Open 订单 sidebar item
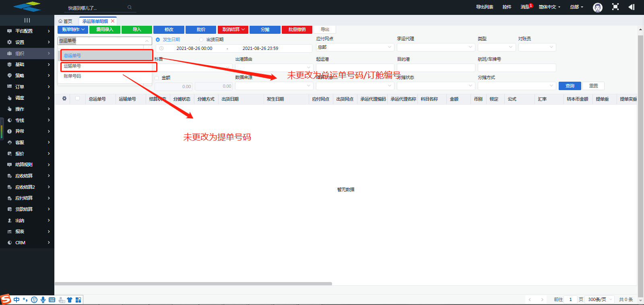The height and width of the screenshot is (305, 644). (27, 87)
